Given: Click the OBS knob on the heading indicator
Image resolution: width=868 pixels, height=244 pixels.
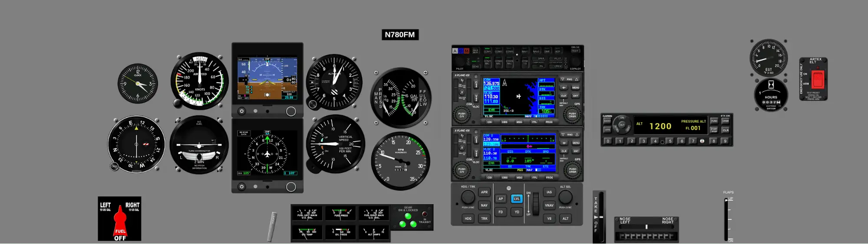Looking at the screenshot, I should (x=114, y=166).
